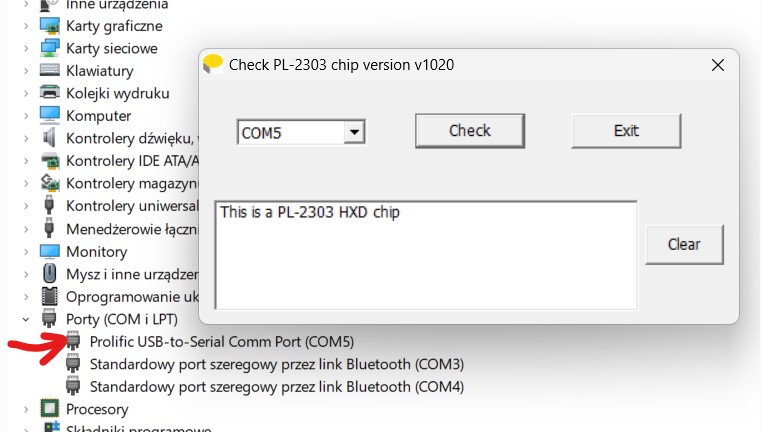The width and height of the screenshot is (762, 432).
Task: Click the Exit button
Action: (626, 131)
